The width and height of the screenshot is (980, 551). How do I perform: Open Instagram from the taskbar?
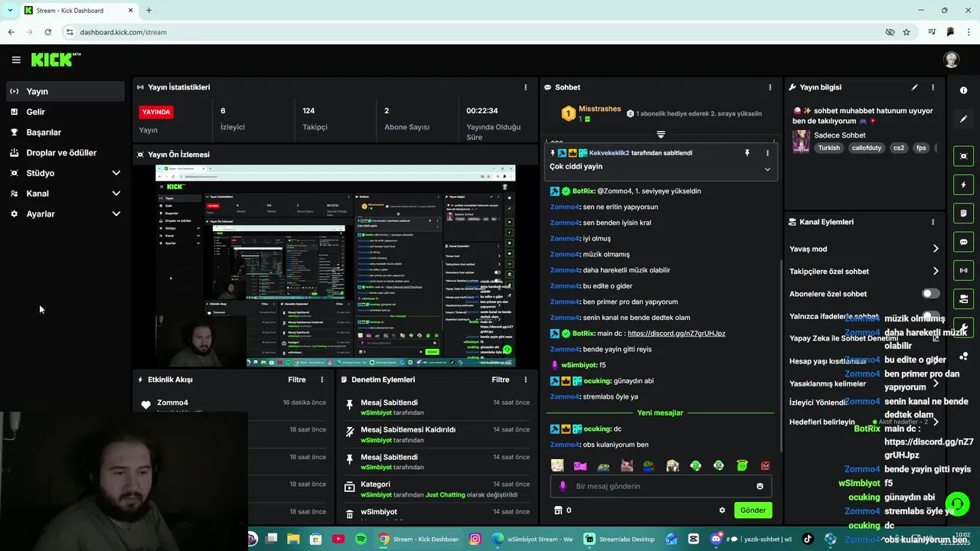point(475,539)
